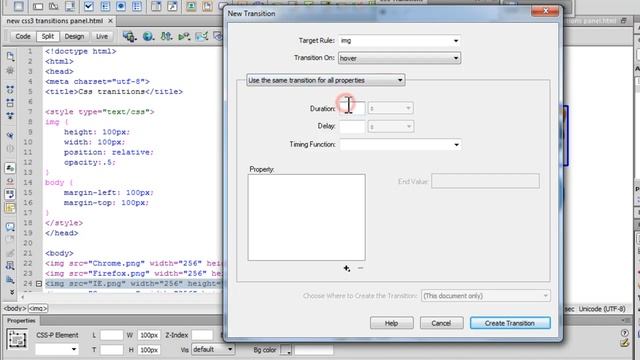The image size is (640, 360).
Task: Switch to Code view
Action: pos(23,36)
